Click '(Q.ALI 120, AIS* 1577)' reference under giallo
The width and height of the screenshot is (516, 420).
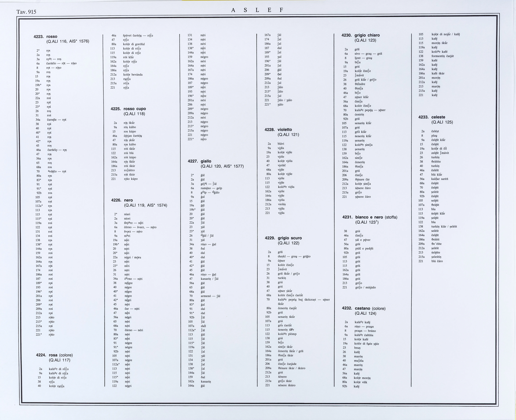(x=222, y=166)
